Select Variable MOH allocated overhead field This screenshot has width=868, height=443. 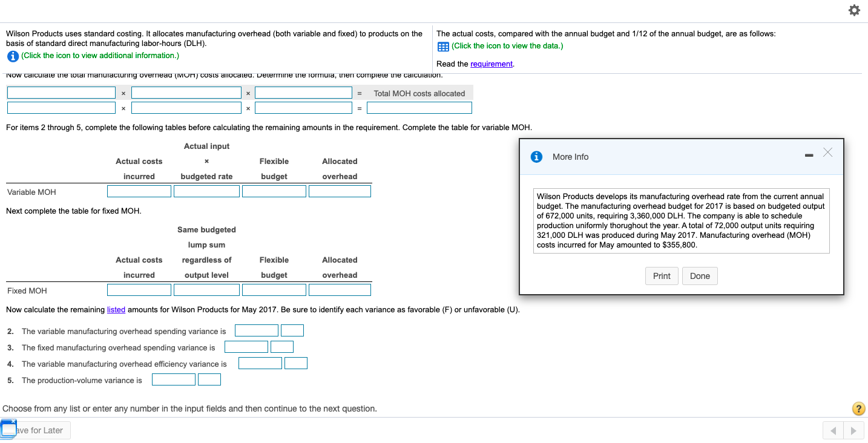coord(340,191)
